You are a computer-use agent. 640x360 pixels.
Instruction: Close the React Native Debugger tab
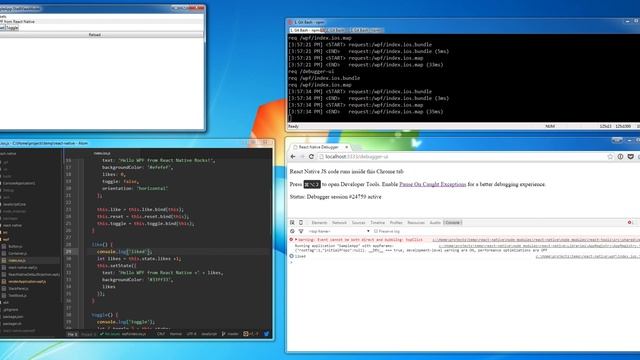click(x=347, y=147)
